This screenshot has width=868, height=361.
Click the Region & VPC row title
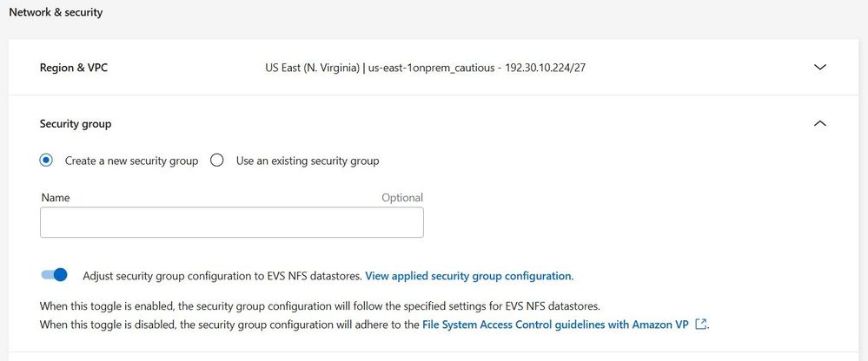tap(74, 68)
